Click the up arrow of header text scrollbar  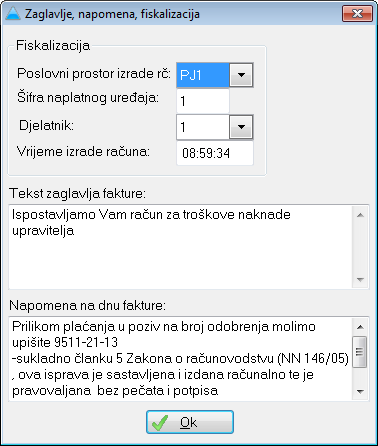360,215
